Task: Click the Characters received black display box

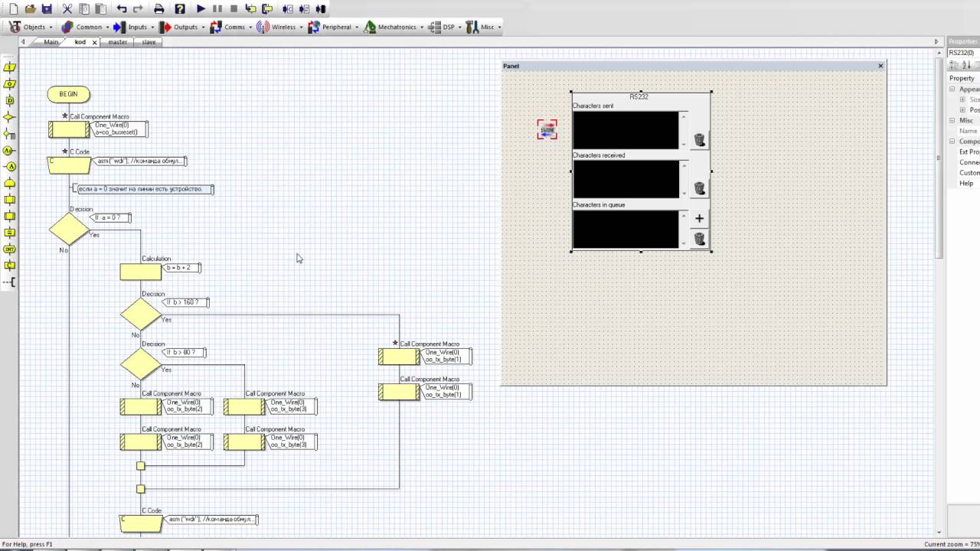Action: 626,179
